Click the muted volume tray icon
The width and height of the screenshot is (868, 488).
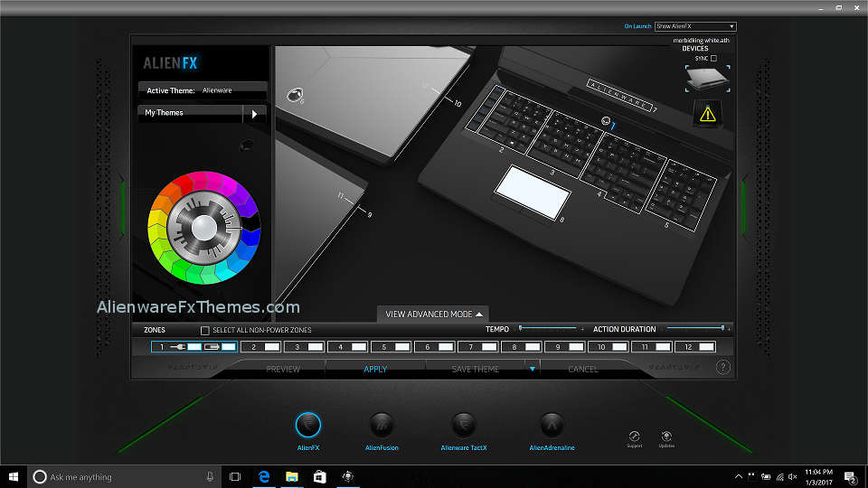[793, 477]
